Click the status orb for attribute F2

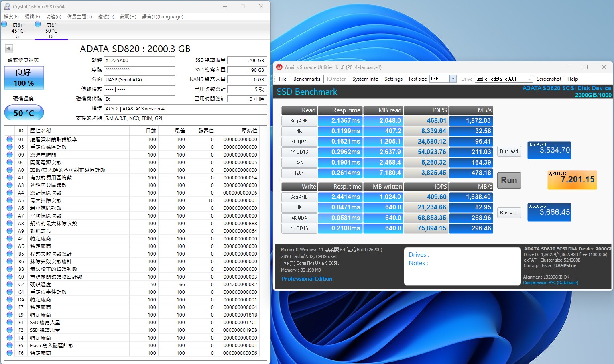pos(10,330)
